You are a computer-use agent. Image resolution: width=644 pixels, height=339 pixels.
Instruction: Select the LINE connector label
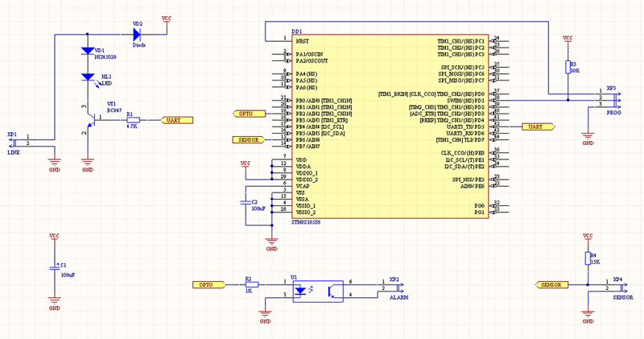[x=14, y=152]
